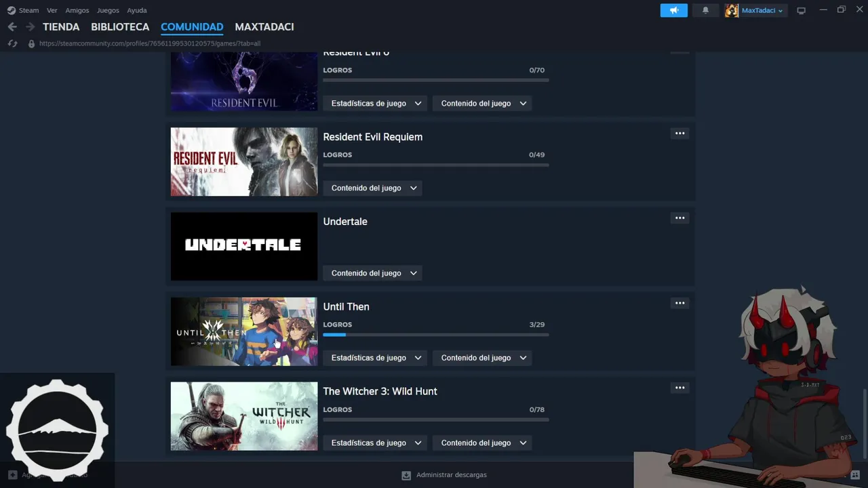Viewport: 868px width, 488px height.
Task: Expand Contenido del juego for Resident Evil 6
Action: tap(482, 103)
